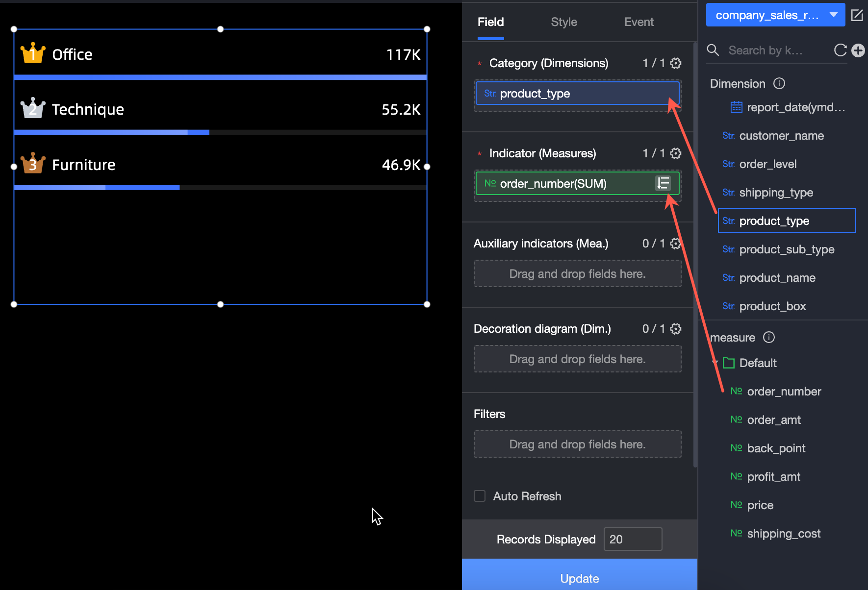Click the Furniture progress bar

[x=220, y=187]
